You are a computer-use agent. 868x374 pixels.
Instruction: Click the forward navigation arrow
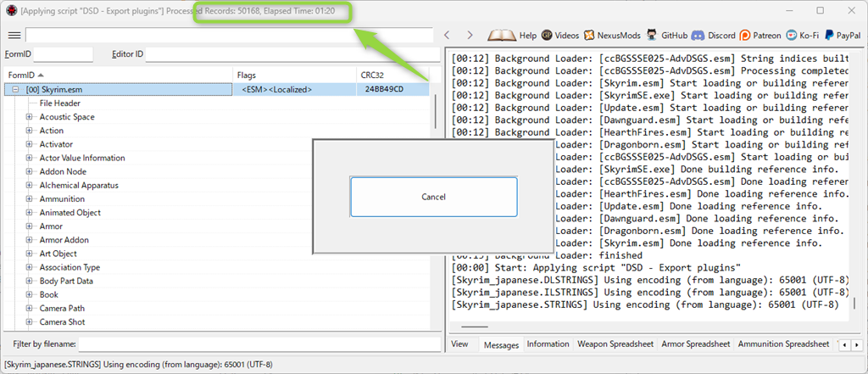pos(470,35)
